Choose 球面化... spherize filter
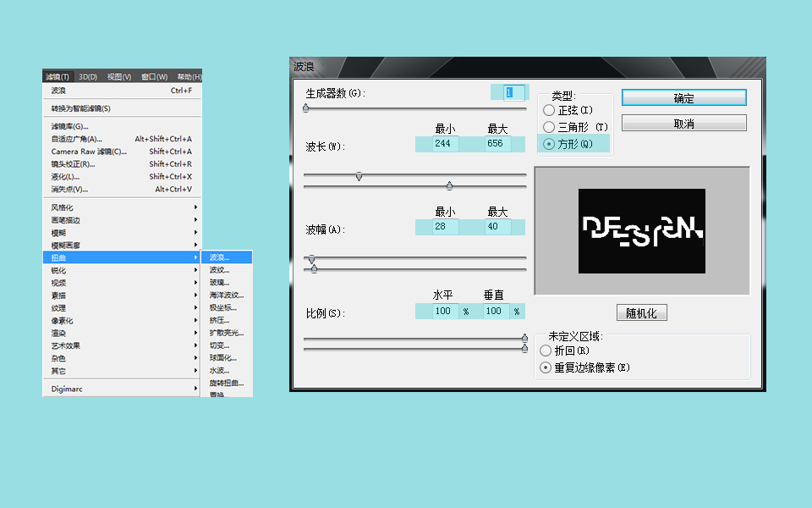The image size is (812, 508). [227, 357]
